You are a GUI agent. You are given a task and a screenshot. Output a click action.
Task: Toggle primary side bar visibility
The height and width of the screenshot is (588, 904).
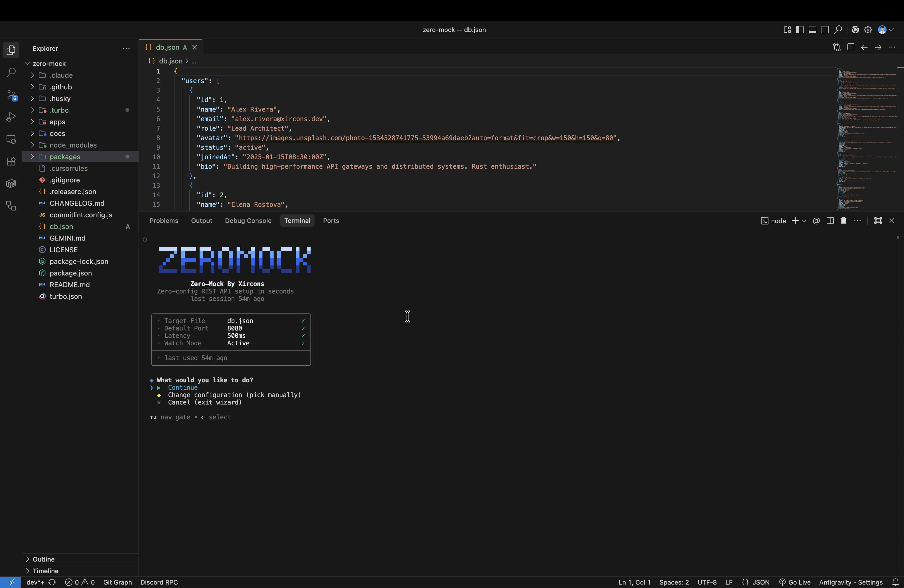(x=800, y=30)
